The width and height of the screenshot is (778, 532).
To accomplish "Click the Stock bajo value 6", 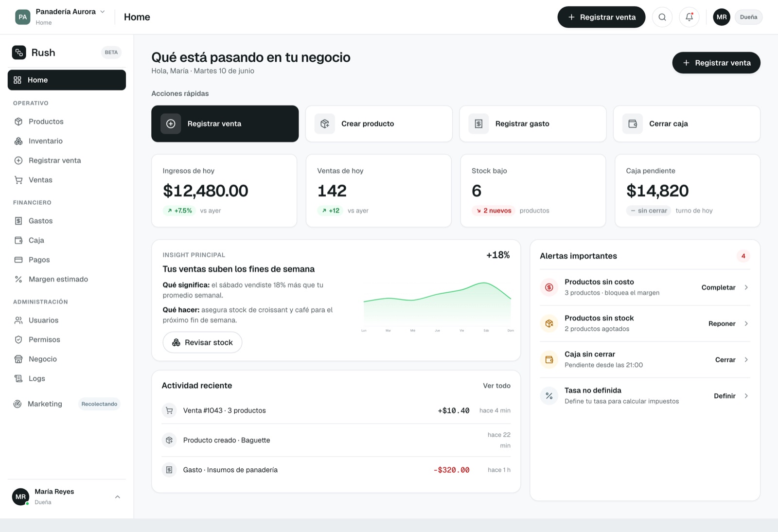I will pos(477,191).
